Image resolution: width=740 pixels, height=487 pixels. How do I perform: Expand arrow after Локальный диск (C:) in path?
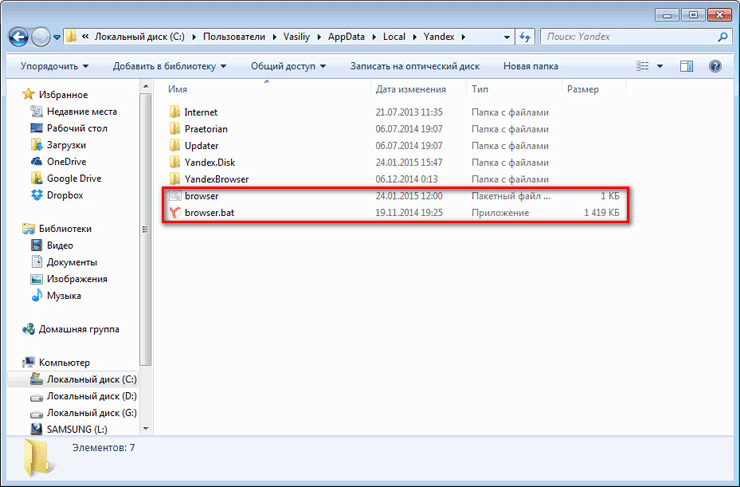click(194, 37)
